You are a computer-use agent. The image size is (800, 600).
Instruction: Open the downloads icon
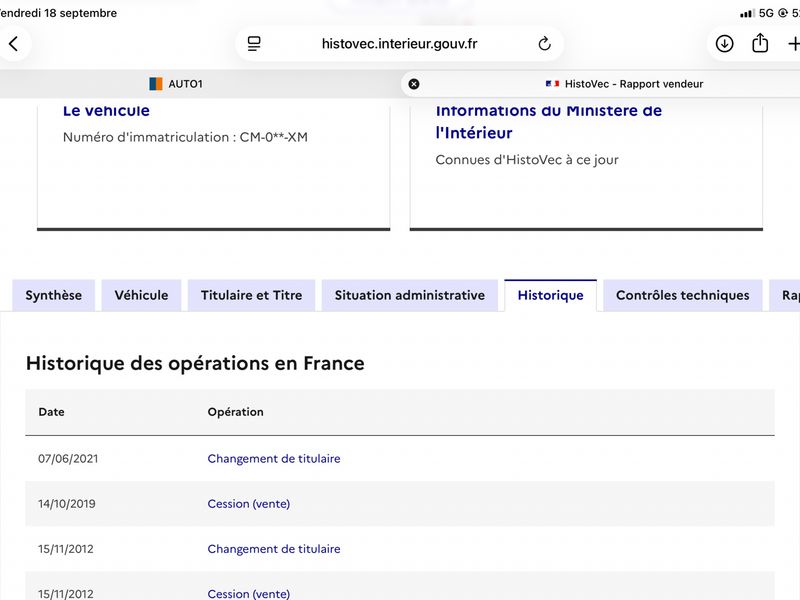coord(724,44)
